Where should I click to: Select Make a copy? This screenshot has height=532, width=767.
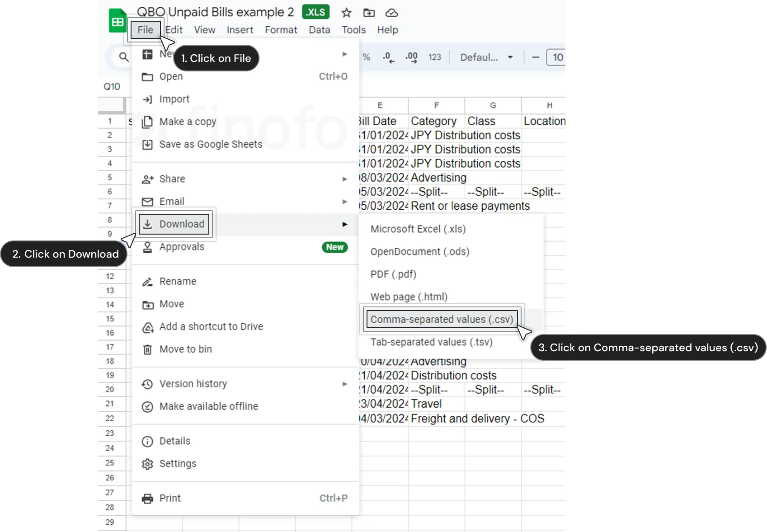point(245,122)
